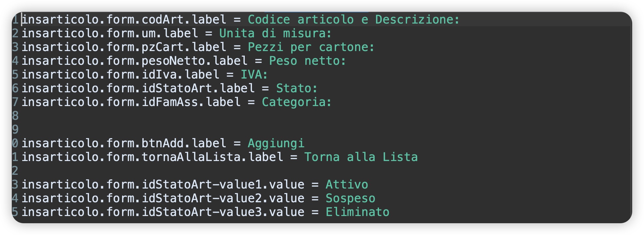
Task: Click the 'Torna alla Lista' value
Action: [361, 157]
